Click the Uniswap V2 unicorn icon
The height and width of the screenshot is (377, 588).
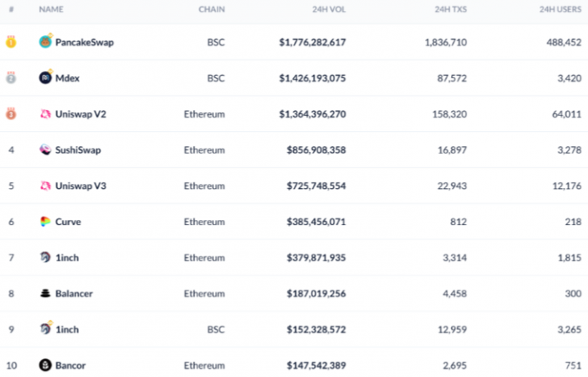click(x=45, y=113)
